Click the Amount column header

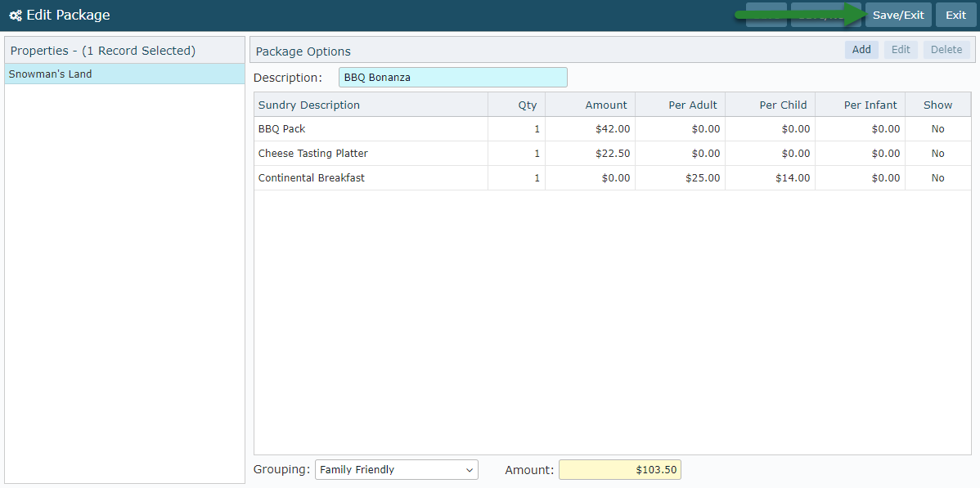[590, 105]
